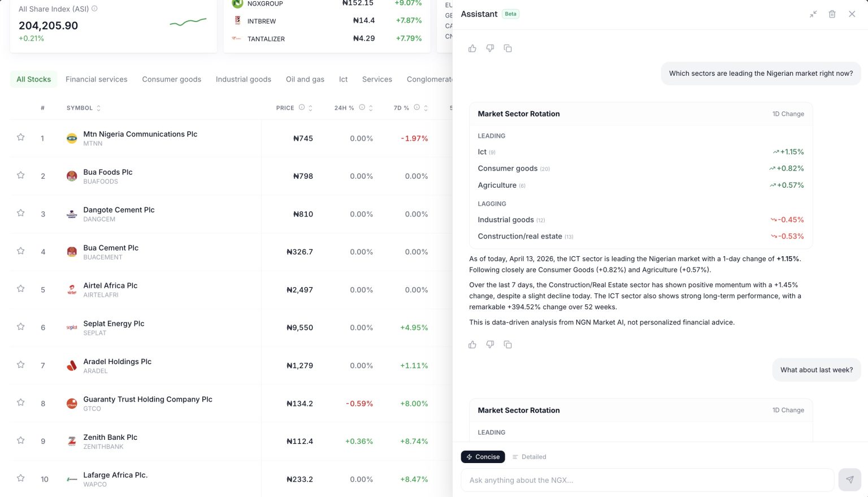Viewport: 868px width, 497px height.
Task: Open the Industrial goods tab
Action: tap(244, 79)
